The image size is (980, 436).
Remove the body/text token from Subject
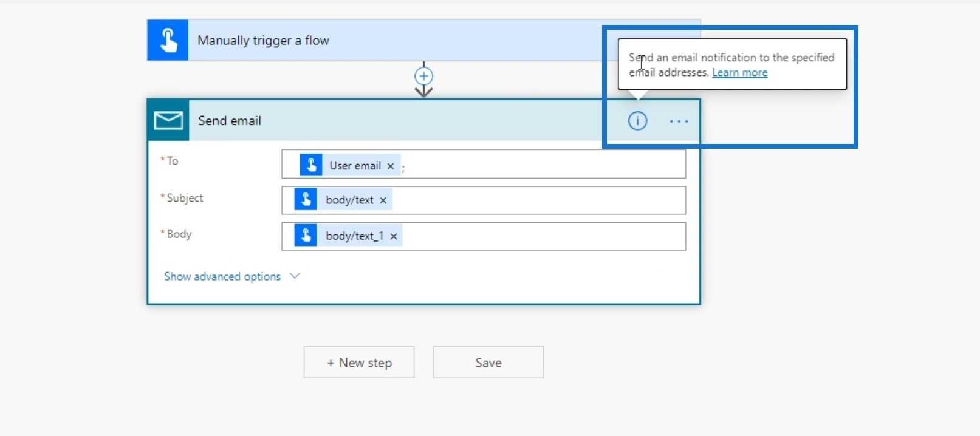[383, 200]
